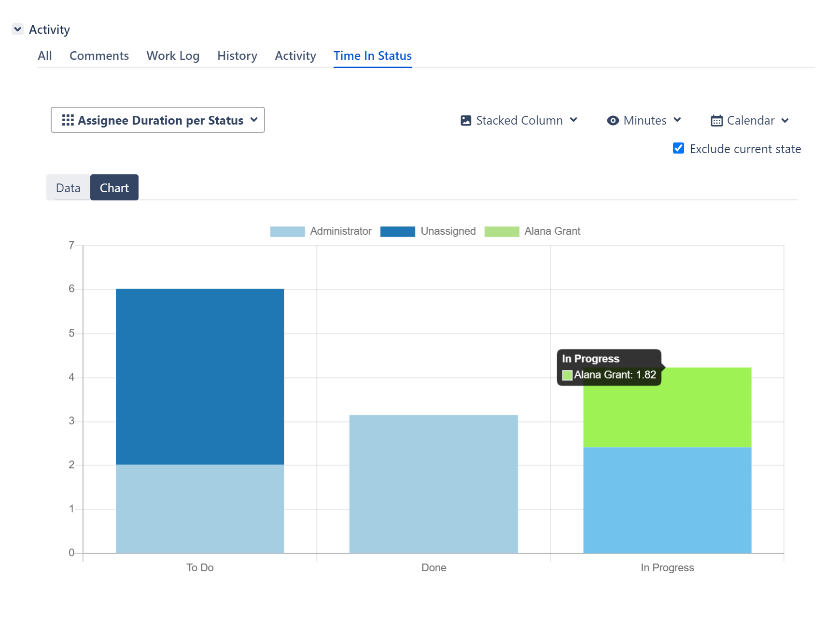
Task: Switch to the Work Log tab
Action: 173,56
